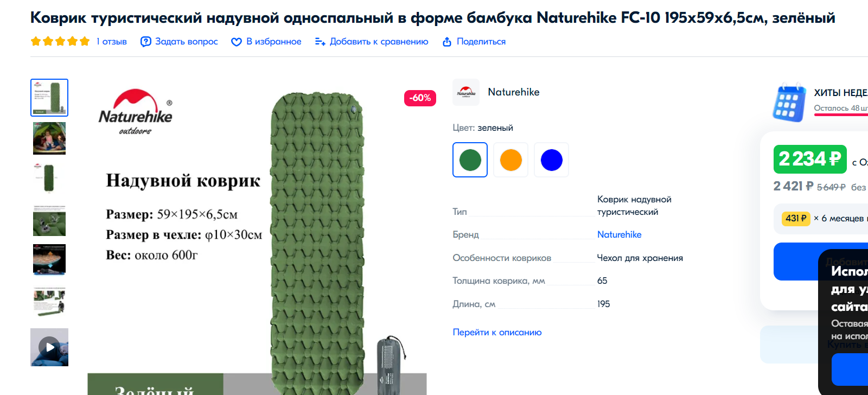Screen dimensions: 868x395
Task: Select the blue color swatch
Action: (x=552, y=160)
